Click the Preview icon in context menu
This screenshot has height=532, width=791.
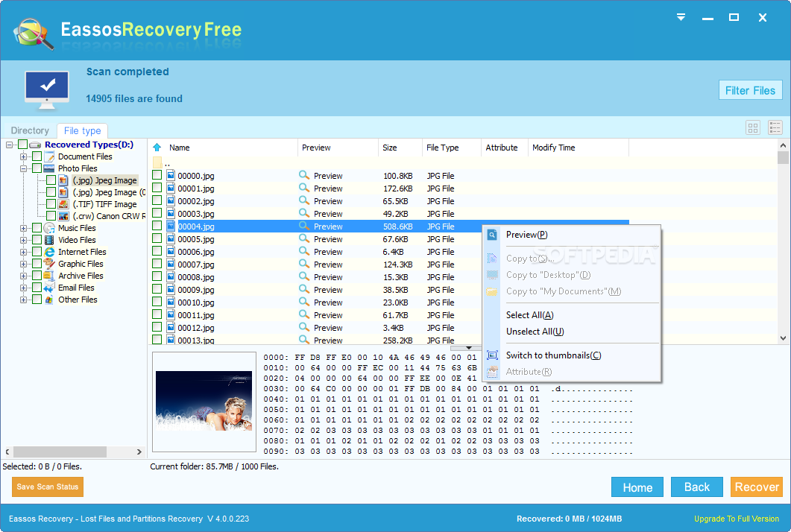click(492, 235)
